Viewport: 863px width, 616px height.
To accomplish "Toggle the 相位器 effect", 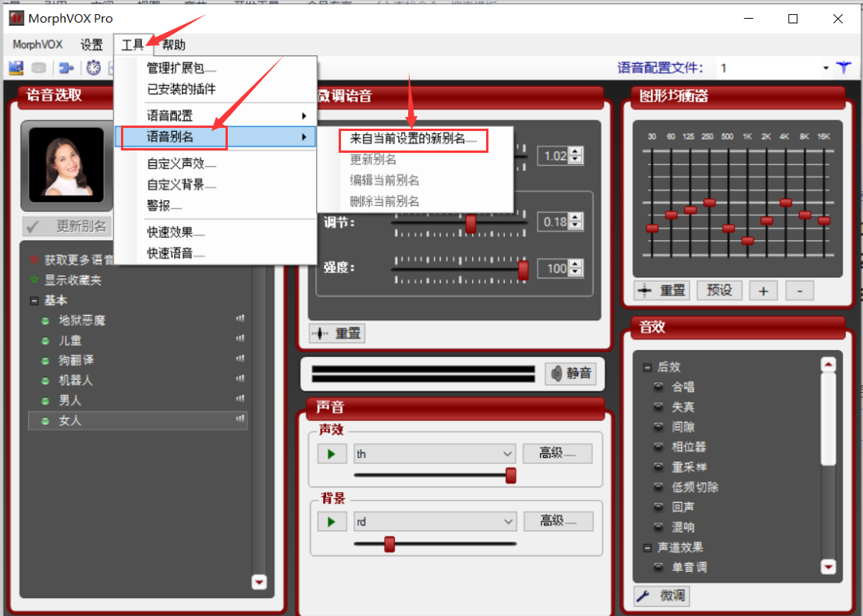I will click(659, 447).
